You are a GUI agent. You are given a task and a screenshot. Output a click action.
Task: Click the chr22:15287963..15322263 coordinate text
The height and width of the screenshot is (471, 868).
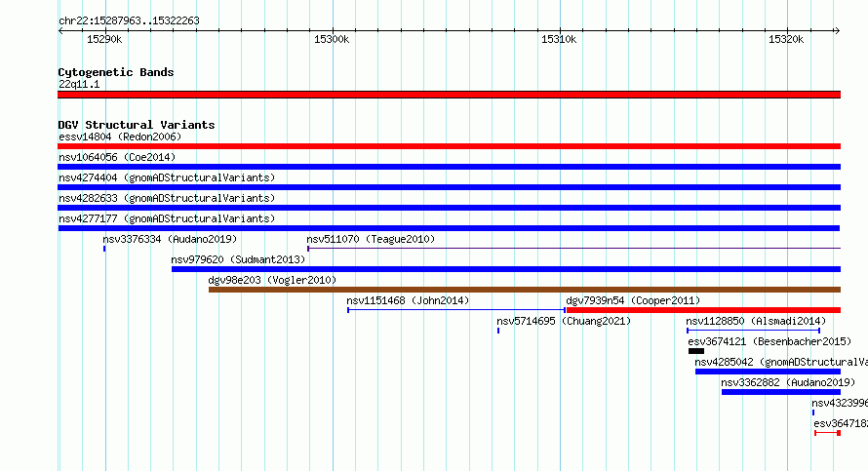[x=129, y=20]
